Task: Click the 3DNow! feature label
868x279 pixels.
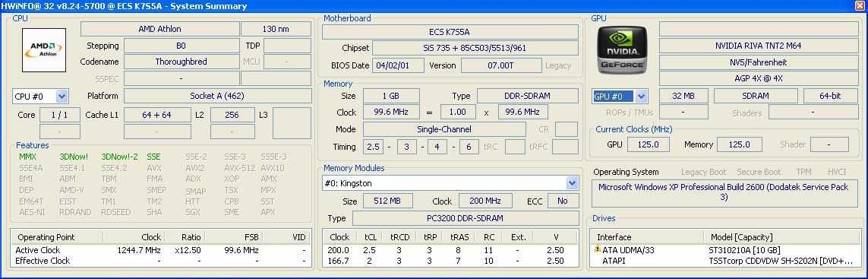Action: pyautogui.click(x=74, y=157)
